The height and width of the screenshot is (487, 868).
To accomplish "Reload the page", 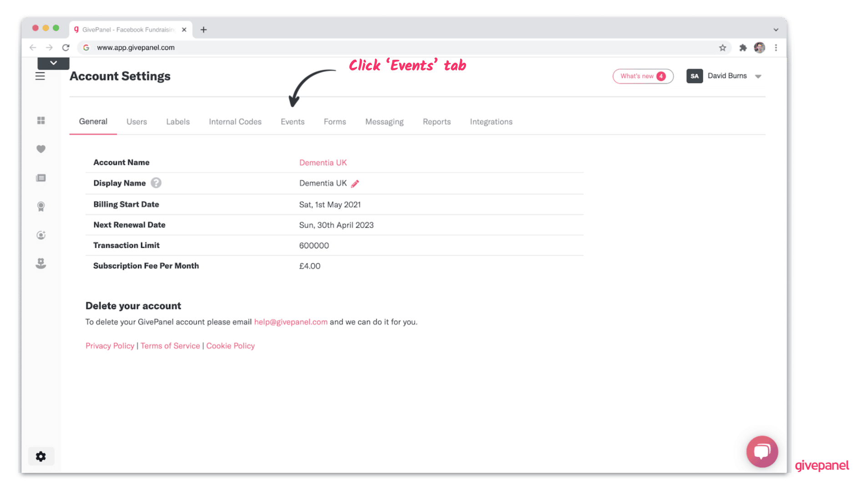I will pyautogui.click(x=66, y=47).
